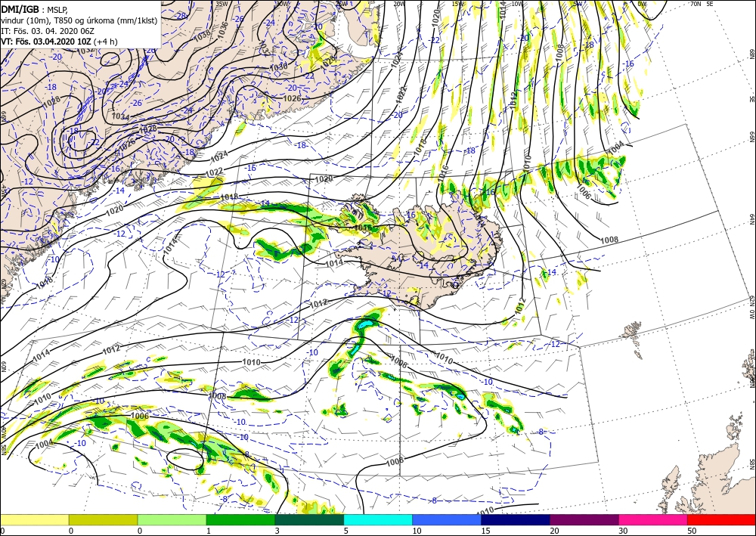Click the '70N' latitude label
756x536 pixels.
(696, 4)
